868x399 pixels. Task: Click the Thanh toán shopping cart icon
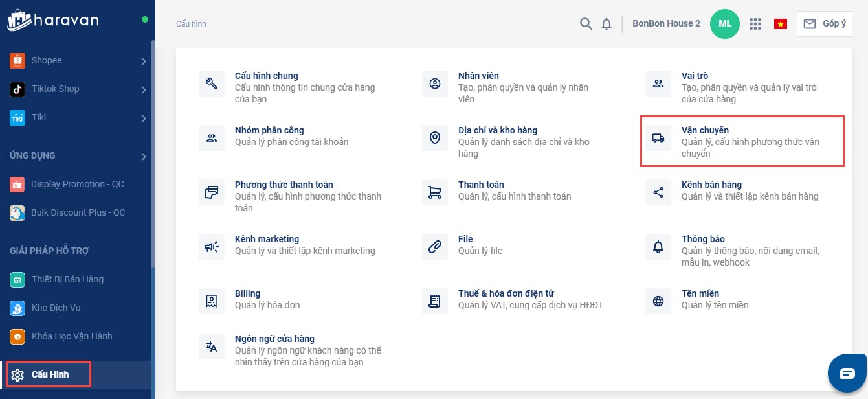click(x=435, y=192)
